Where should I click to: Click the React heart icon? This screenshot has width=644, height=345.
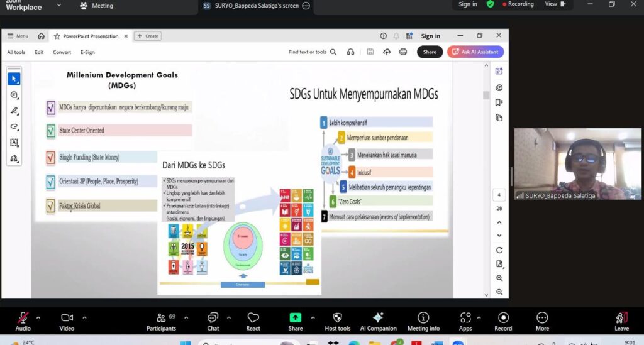[x=253, y=321]
